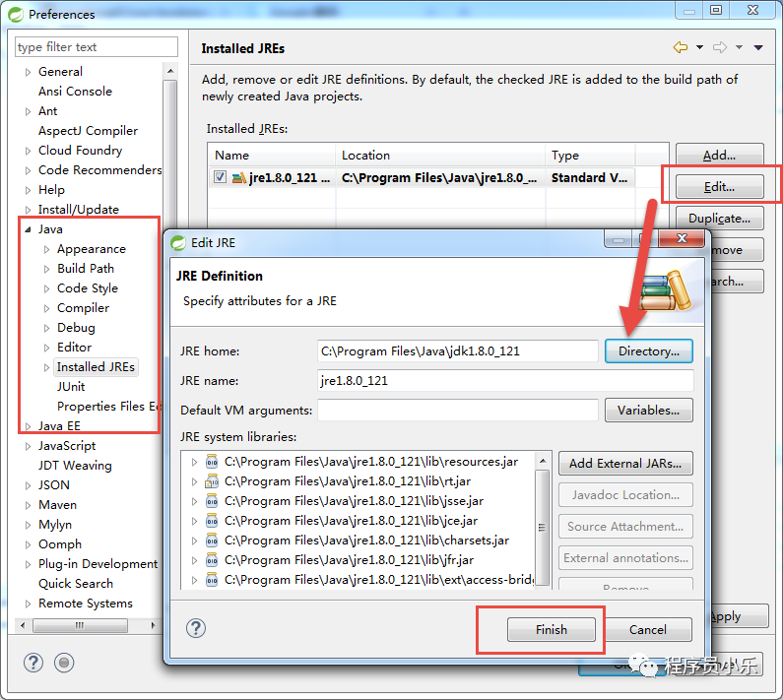
Task: Select Installed JREs in the tree
Action: (x=96, y=367)
